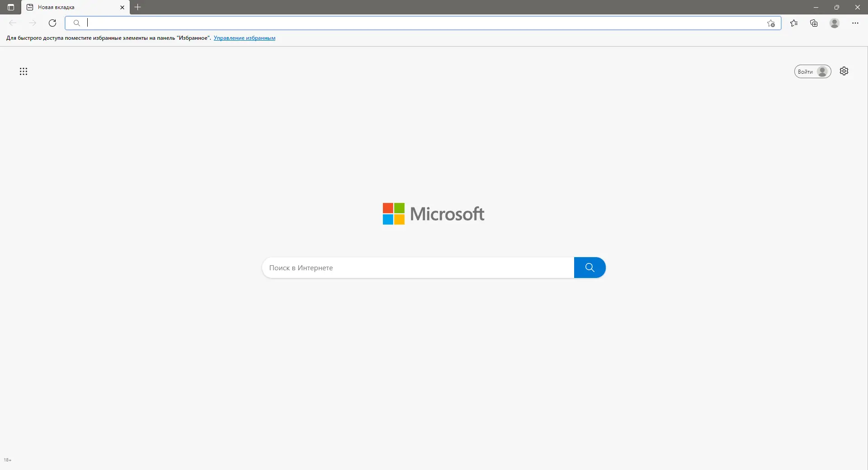868x470 pixels.
Task: Click the search icon in address bar
Action: point(77,23)
